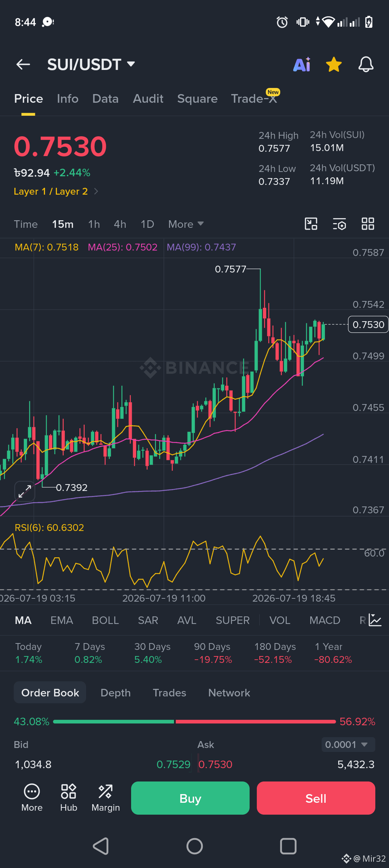Select the Network tab

[x=229, y=693]
